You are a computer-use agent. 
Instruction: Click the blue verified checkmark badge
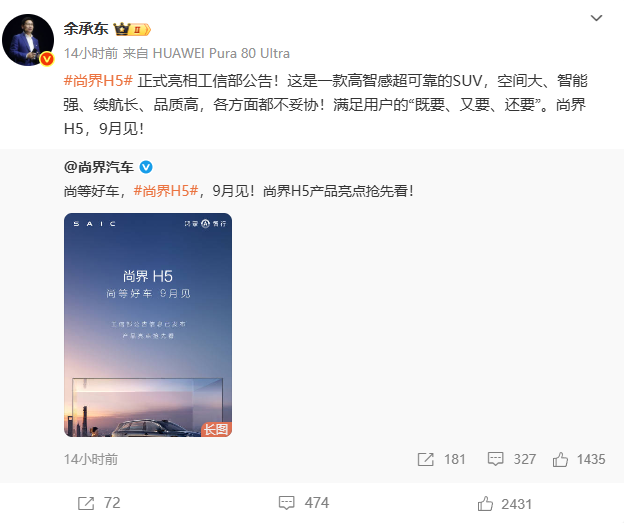tap(146, 167)
